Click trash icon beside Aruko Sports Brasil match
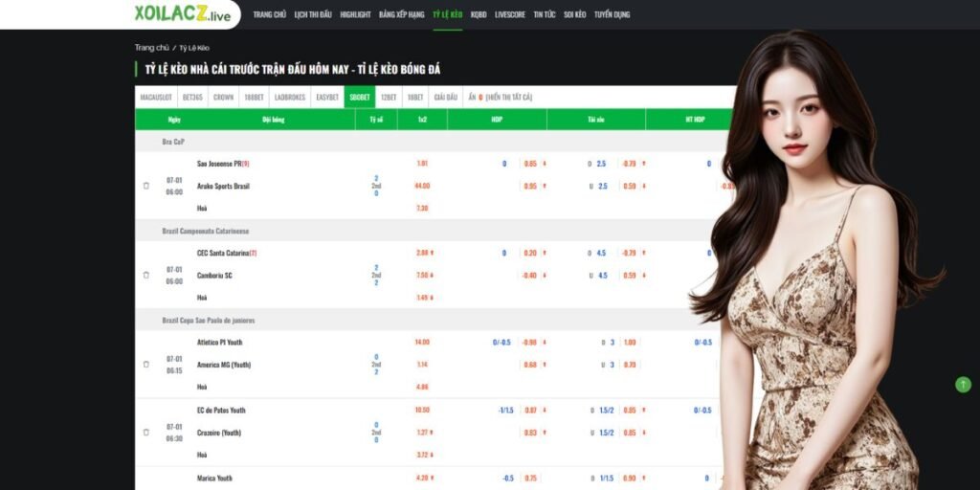980x490 pixels. point(145,186)
